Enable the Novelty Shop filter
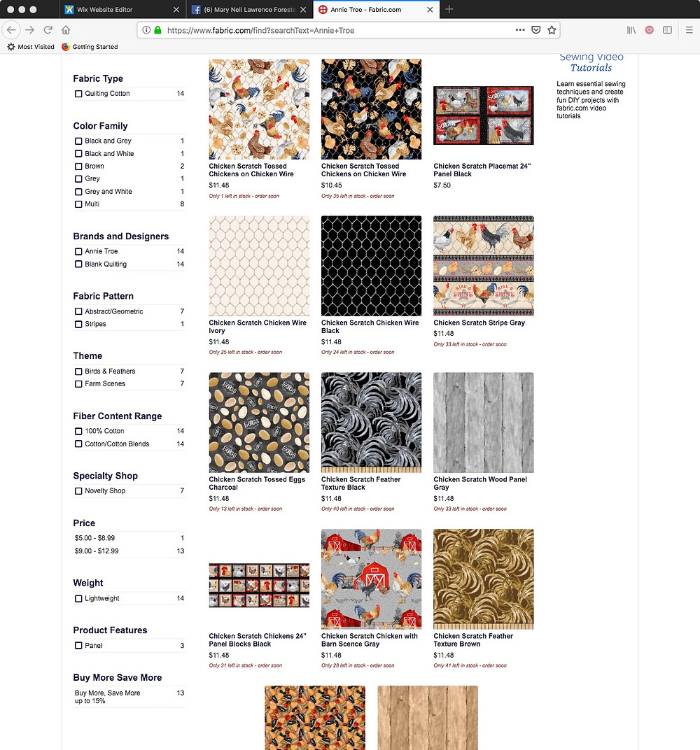 78,491
